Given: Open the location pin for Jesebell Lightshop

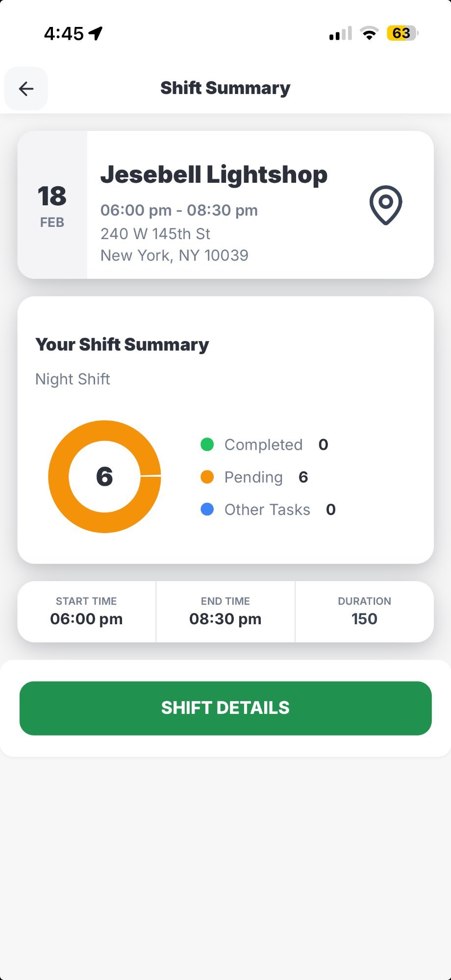Looking at the screenshot, I should [x=386, y=205].
